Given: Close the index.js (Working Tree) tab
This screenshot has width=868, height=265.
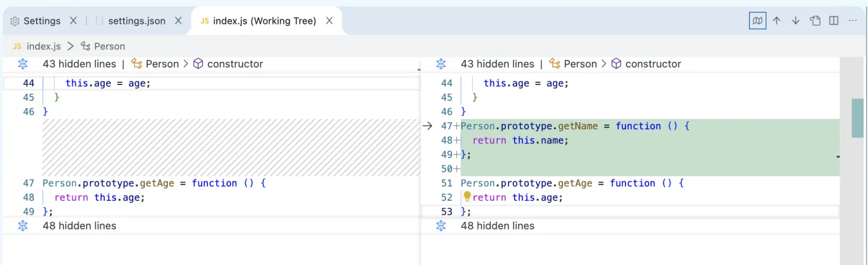Looking at the screenshot, I should 329,21.
